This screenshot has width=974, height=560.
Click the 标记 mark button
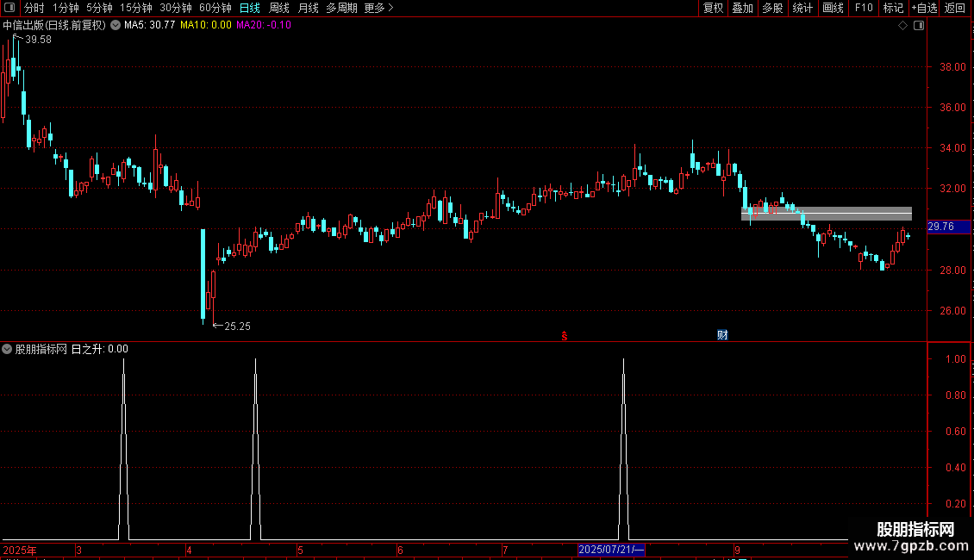tap(893, 8)
